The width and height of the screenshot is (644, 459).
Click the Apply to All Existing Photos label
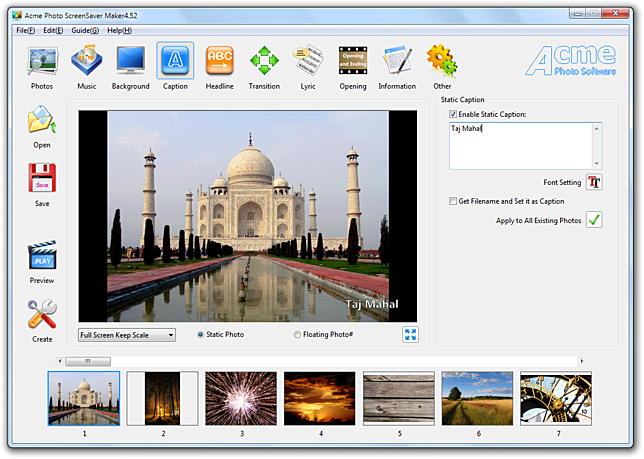[x=538, y=220]
